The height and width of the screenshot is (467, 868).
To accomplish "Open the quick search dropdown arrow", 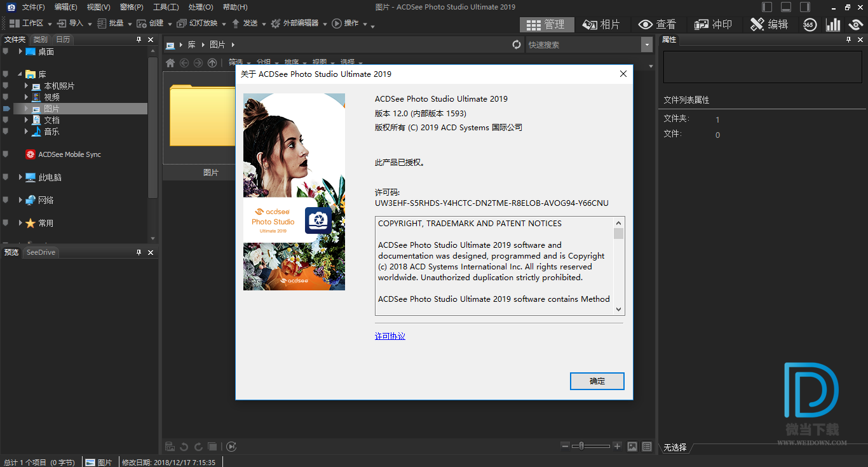I will point(647,44).
